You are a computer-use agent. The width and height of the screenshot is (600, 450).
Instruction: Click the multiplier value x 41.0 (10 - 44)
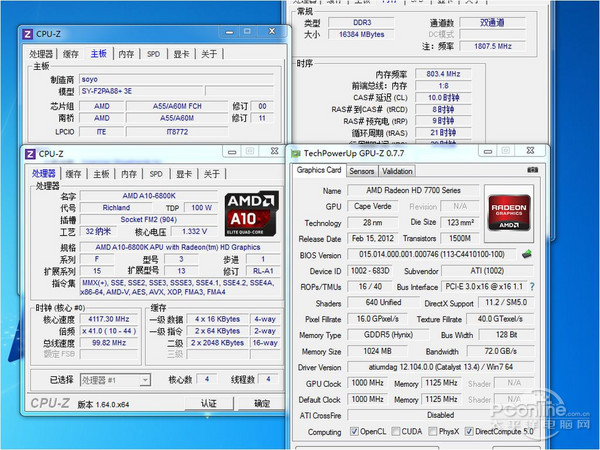(109, 331)
